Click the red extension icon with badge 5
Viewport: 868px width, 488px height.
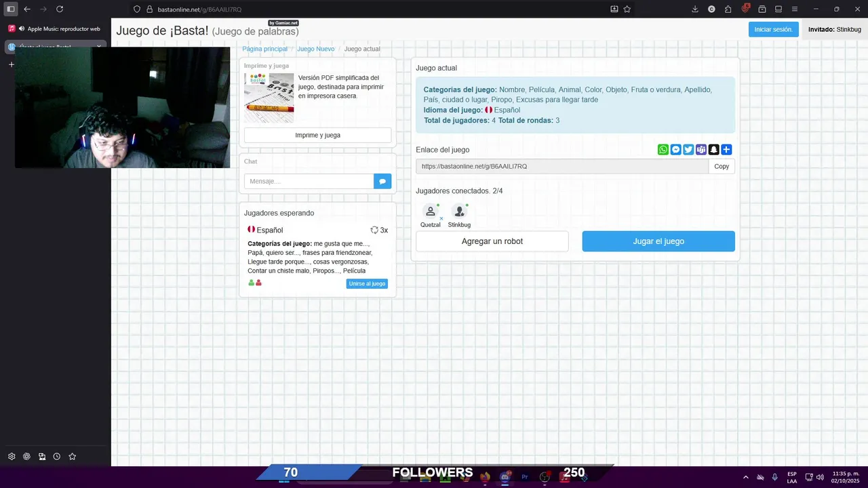(x=746, y=9)
